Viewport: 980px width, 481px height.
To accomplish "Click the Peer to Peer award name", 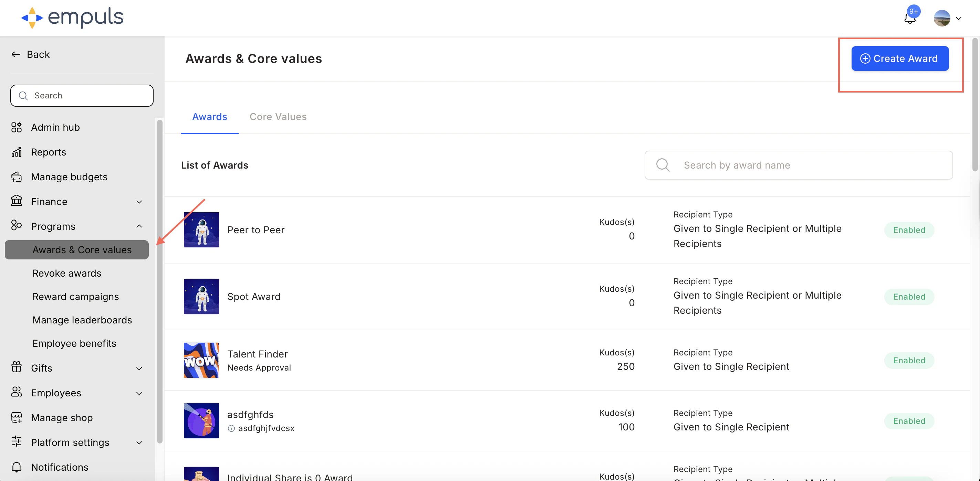I will pos(256,230).
